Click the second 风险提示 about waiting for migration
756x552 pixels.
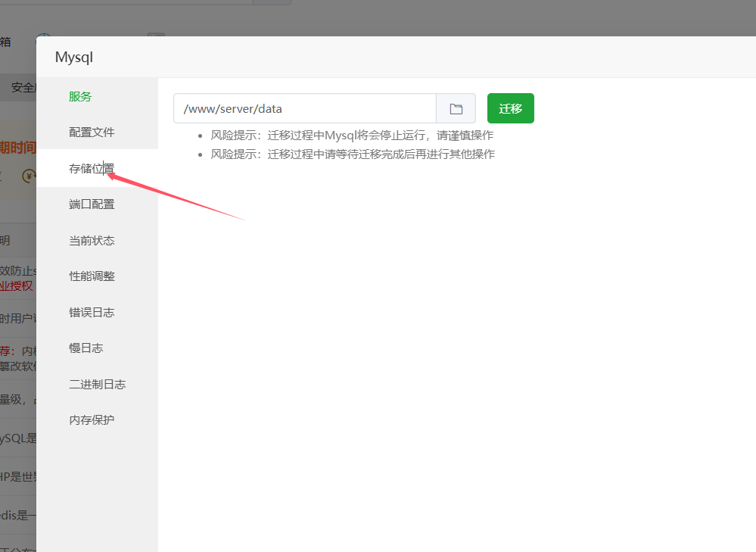pyautogui.click(x=353, y=154)
